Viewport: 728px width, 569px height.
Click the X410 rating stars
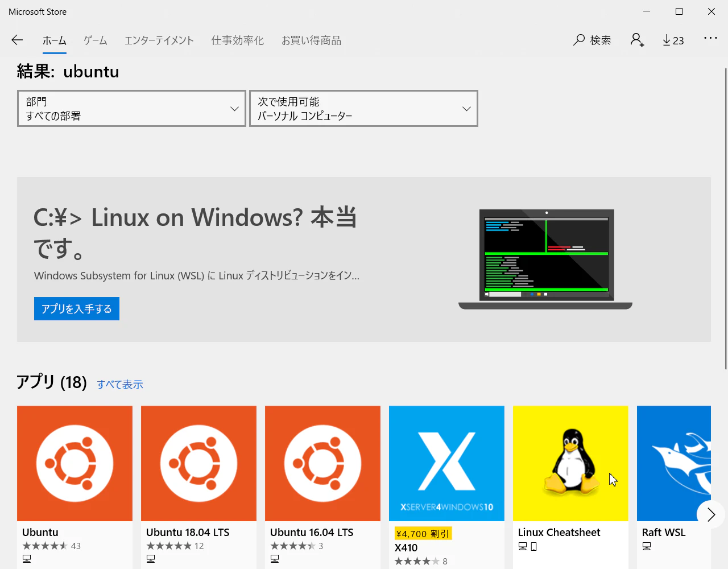(x=417, y=561)
